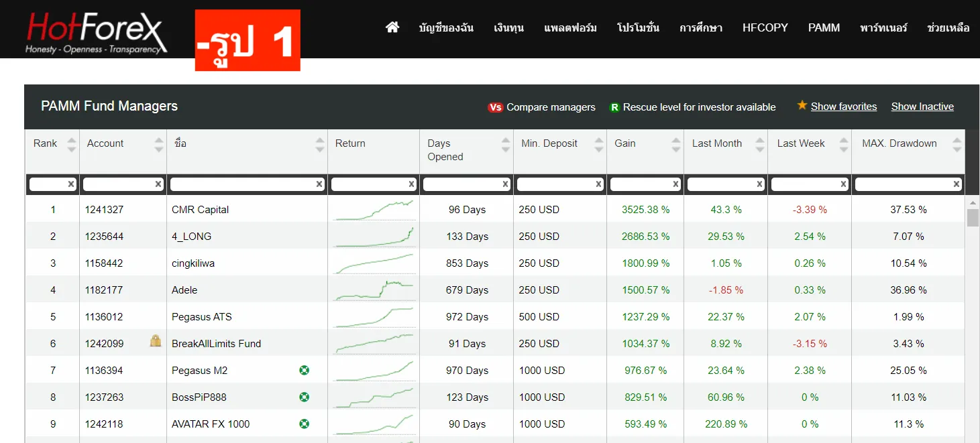Sort table by Last Month arrows

(760, 145)
